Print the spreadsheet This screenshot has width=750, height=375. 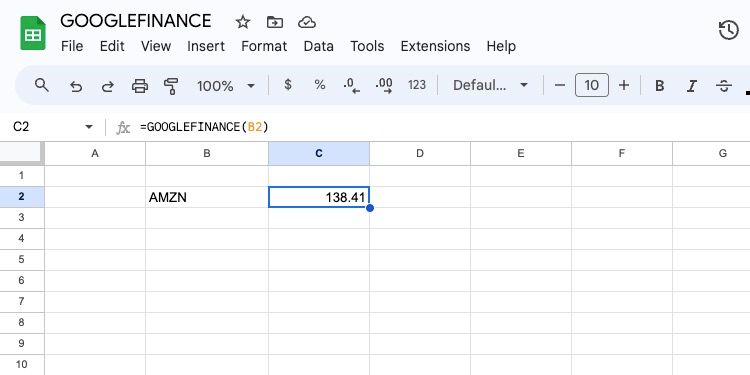pos(140,86)
